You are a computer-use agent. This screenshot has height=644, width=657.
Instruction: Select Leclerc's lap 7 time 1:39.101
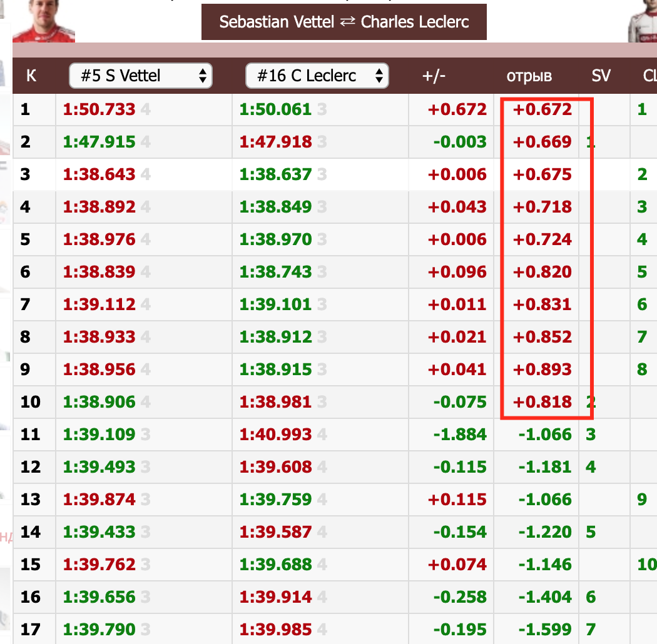click(276, 304)
